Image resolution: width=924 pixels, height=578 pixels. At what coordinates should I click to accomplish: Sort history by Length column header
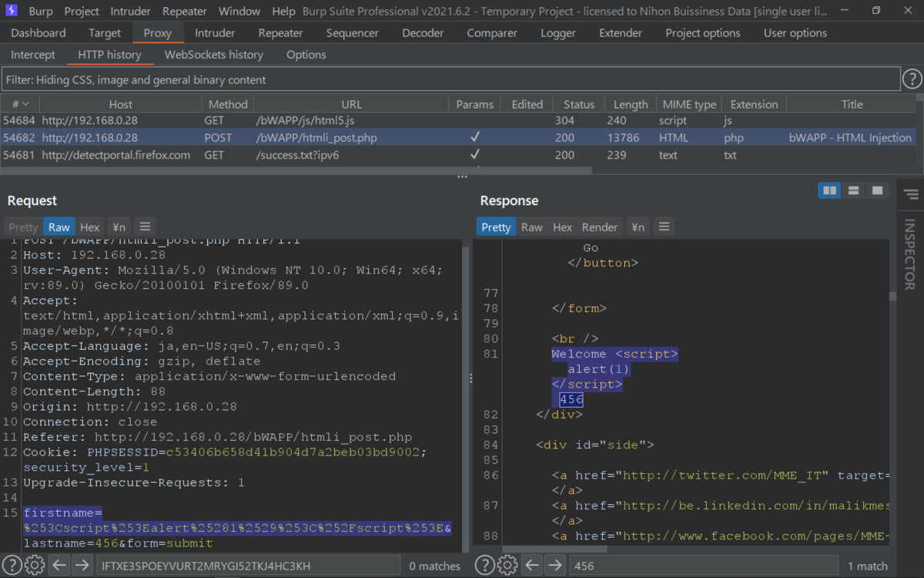pos(631,104)
